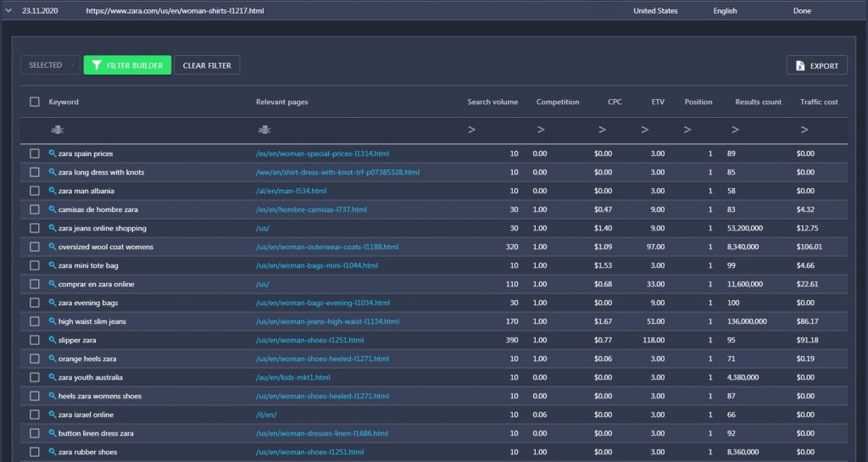Open Results count filter operator selector
This screenshot has height=462, width=868.
pyautogui.click(x=735, y=130)
